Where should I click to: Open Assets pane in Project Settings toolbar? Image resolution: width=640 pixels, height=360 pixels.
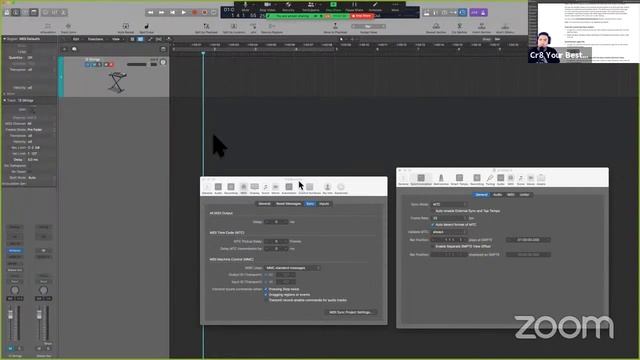click(541, 179)
